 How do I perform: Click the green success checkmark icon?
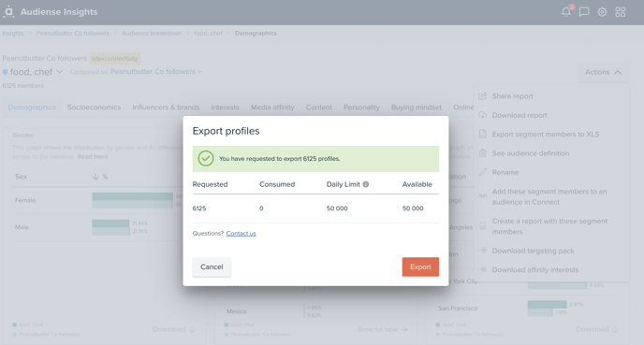click(x=206, y=158)
